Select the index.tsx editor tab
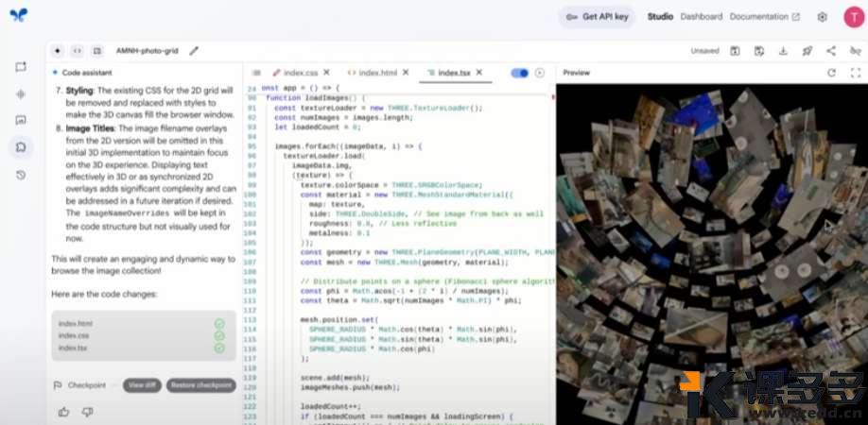 coord(454,73)
